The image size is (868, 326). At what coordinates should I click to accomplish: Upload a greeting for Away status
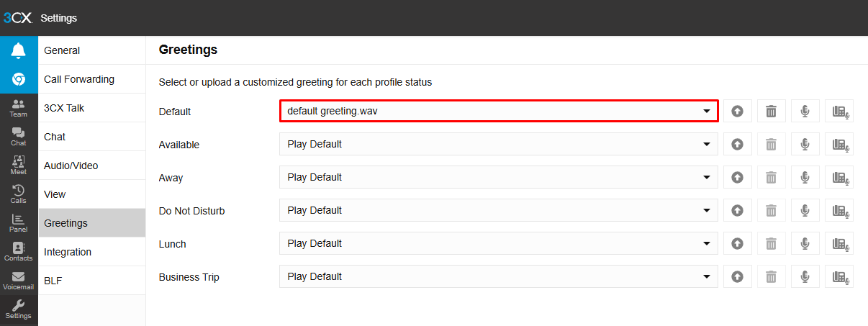(x=737, y=177)
